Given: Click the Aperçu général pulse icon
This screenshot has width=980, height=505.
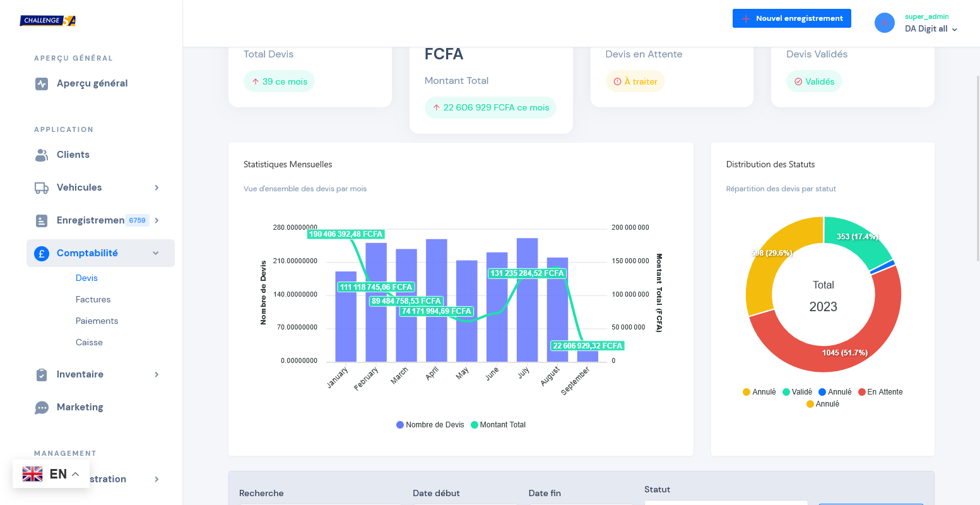Looking at the screenshot, I should tap(42, 83).
